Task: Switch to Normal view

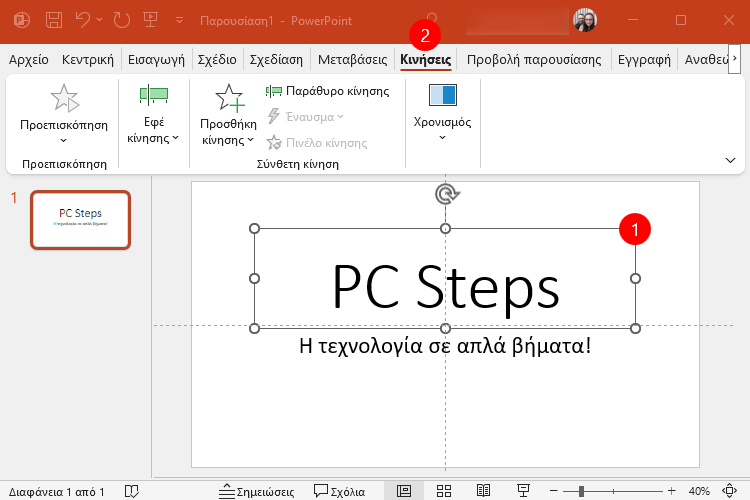Action: coord(404,491)
